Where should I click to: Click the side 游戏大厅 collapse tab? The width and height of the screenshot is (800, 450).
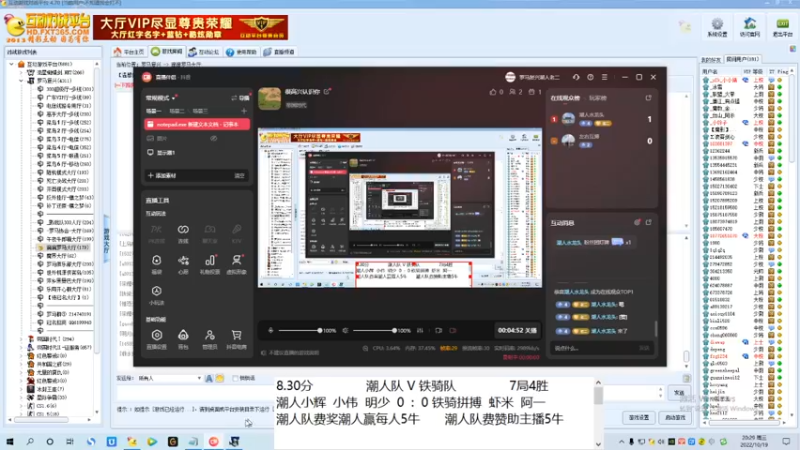point(107,239)
